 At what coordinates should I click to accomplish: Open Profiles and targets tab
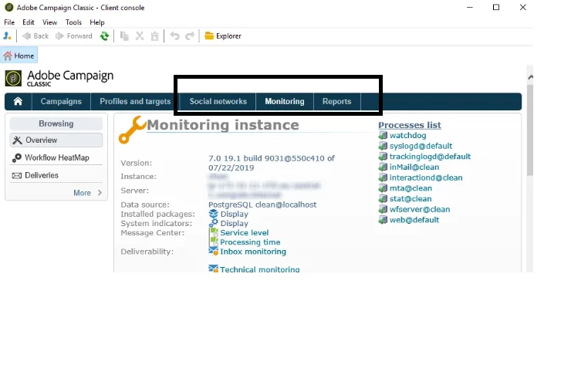point(135,101)
